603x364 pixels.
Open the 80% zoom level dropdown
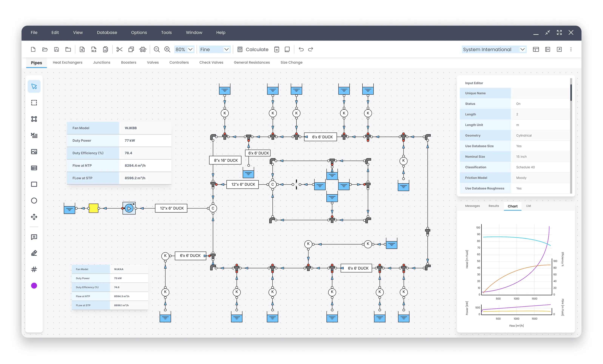(184, 49)
